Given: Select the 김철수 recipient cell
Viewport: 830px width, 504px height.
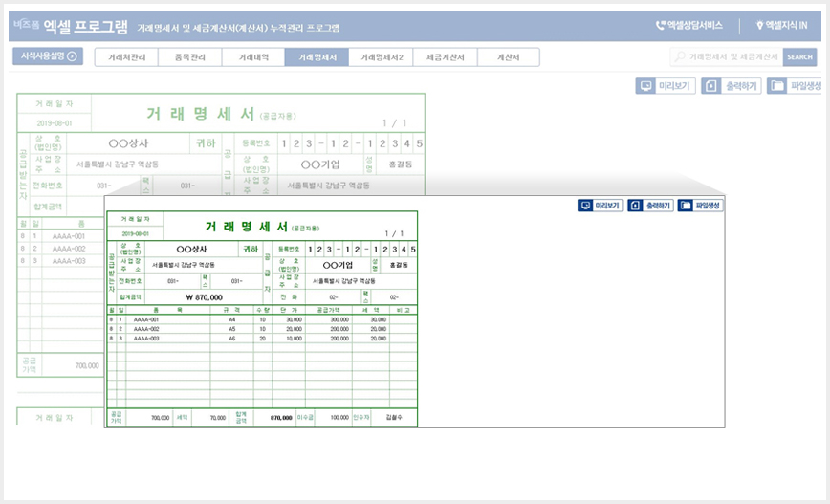Looking at the screenshot, I should [x=394, y=418].
